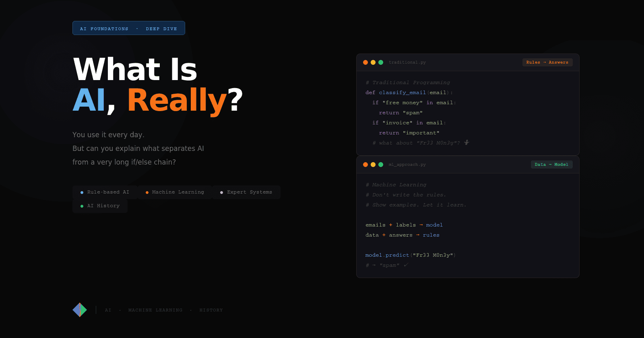Click the yellow dot in ml_approach.py window
The image size is (644, 338).
click(x=373, y=165)
